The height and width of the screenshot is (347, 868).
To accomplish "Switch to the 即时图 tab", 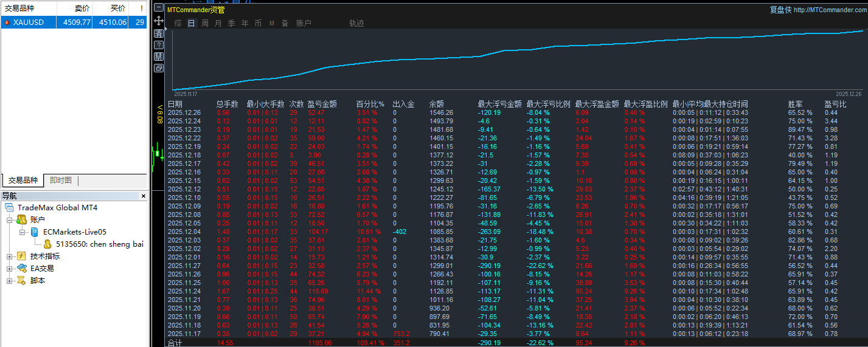I will pos(61,180).
